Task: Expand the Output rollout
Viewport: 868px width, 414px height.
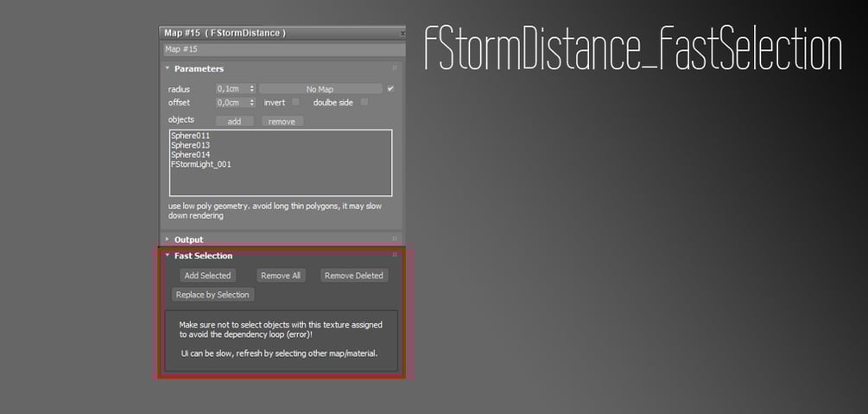Action: [168, 239]
